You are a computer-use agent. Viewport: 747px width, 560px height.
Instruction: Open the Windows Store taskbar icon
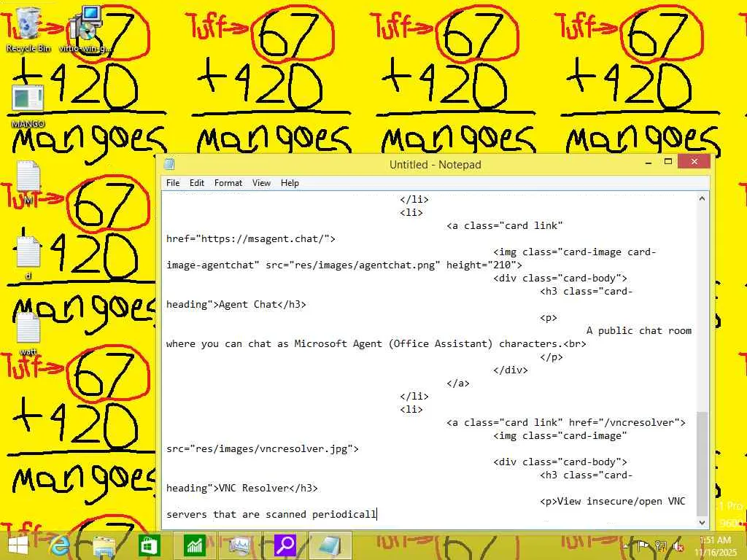click(149, 545)
